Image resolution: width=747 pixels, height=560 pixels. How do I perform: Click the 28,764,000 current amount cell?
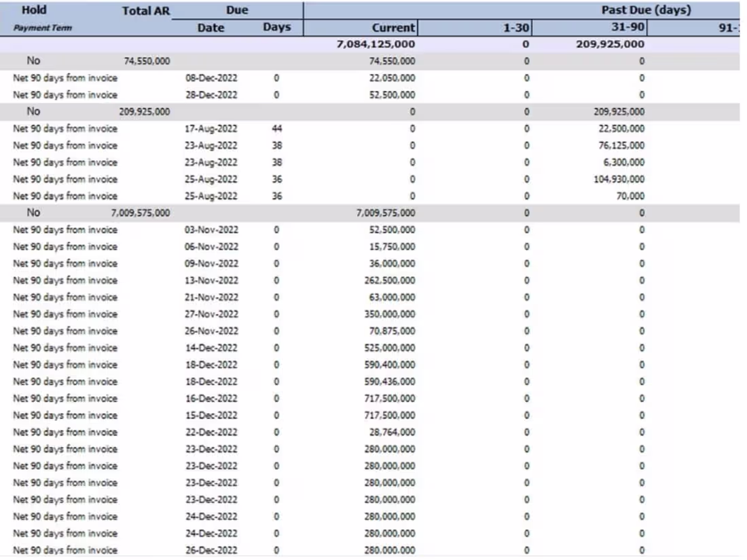(390, 432)
